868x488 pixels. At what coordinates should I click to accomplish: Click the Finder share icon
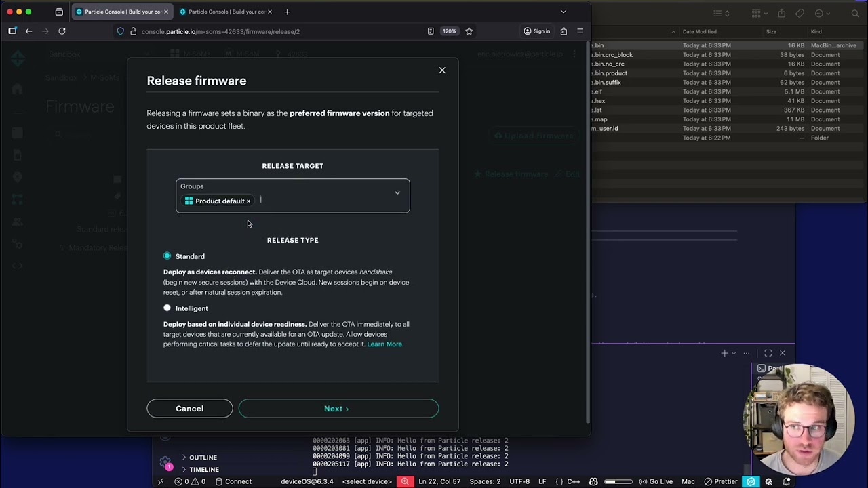(x=781, y=14)
